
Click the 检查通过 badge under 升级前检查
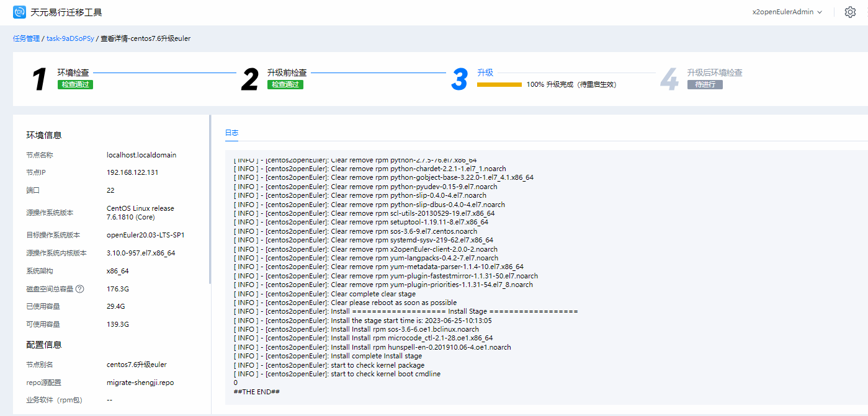point(285,85)
